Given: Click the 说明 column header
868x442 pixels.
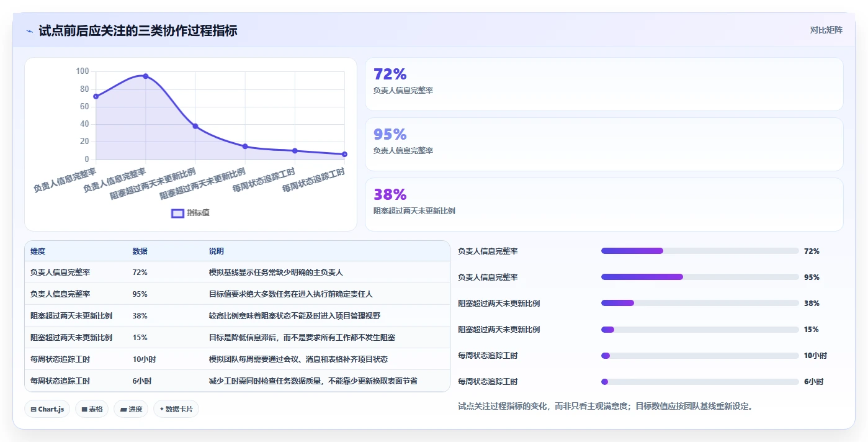Looking at the screenshot, I should (x=217, y=251).
